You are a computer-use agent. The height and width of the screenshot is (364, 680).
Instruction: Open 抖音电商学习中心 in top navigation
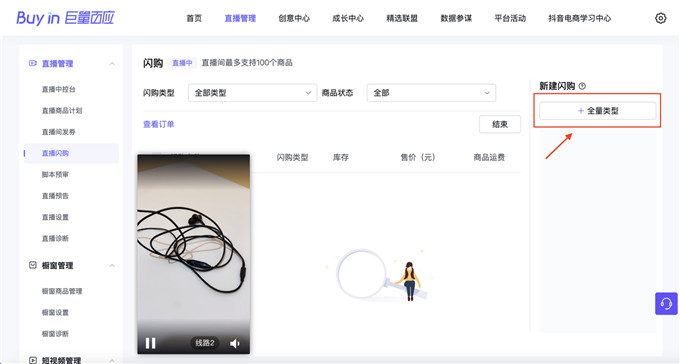pyautogui.click(x=579, y=18)
